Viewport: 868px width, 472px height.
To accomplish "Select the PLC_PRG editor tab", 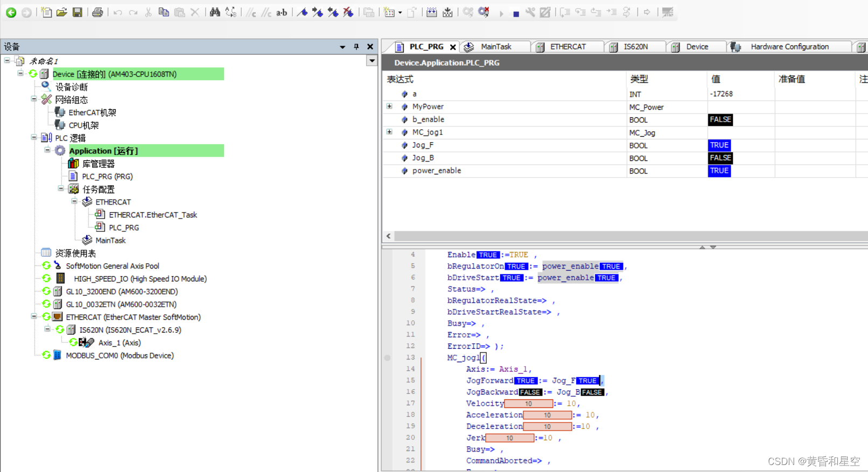I will point(426,47).
